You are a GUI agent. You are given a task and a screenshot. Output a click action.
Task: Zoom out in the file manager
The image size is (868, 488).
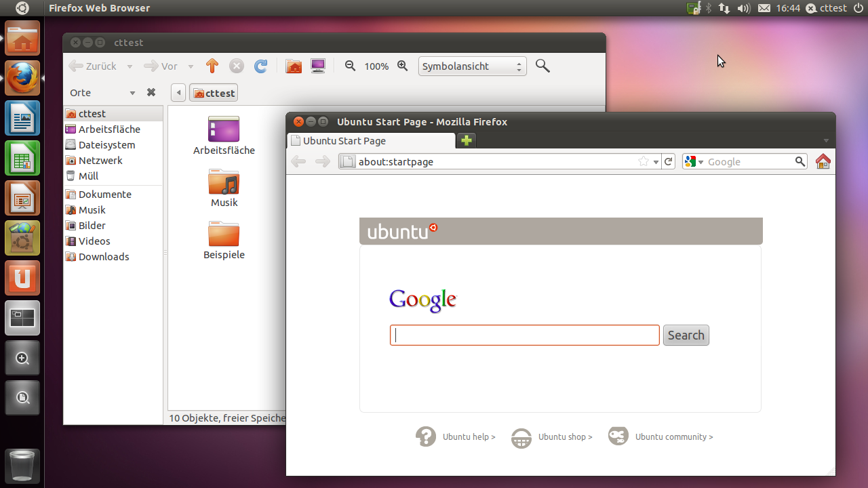350,66
